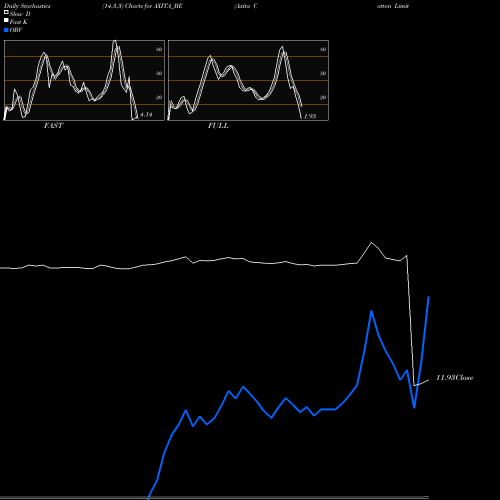Viewport: 500px width, 500px height.
Task: Click the Fast K legend swatch
Action: pyautogui.click(x=6, y=20)
